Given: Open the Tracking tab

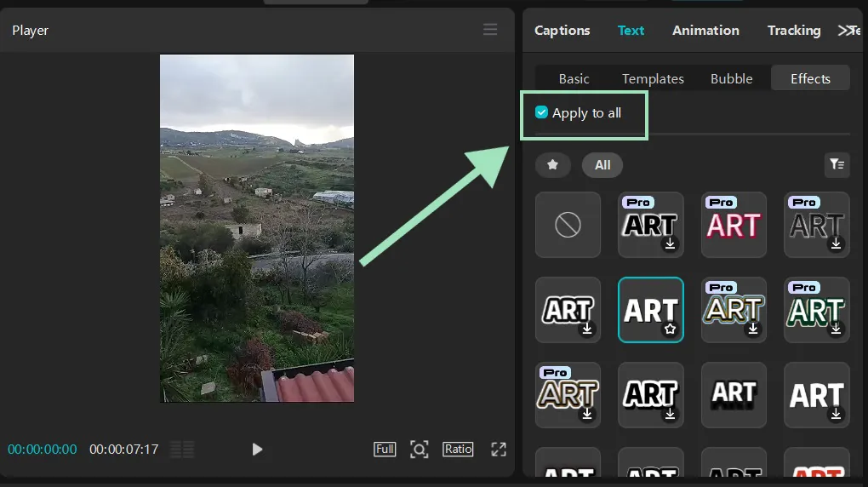Looking at the screenshot, I should tap(794, 31).
